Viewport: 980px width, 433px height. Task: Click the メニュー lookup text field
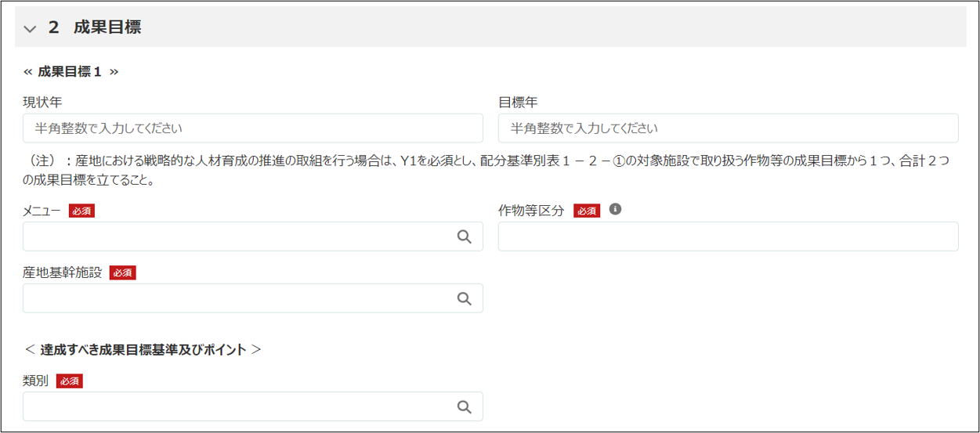click(235, 236)
